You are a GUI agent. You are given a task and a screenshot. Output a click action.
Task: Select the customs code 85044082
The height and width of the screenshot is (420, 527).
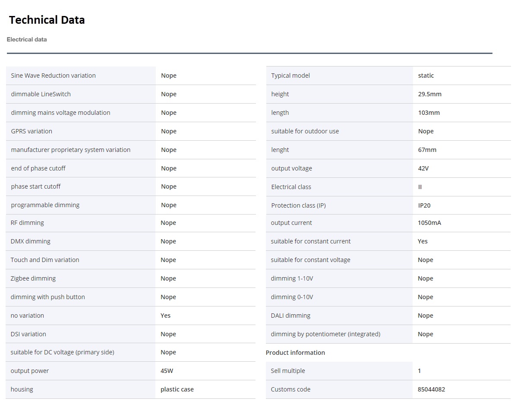431,389
